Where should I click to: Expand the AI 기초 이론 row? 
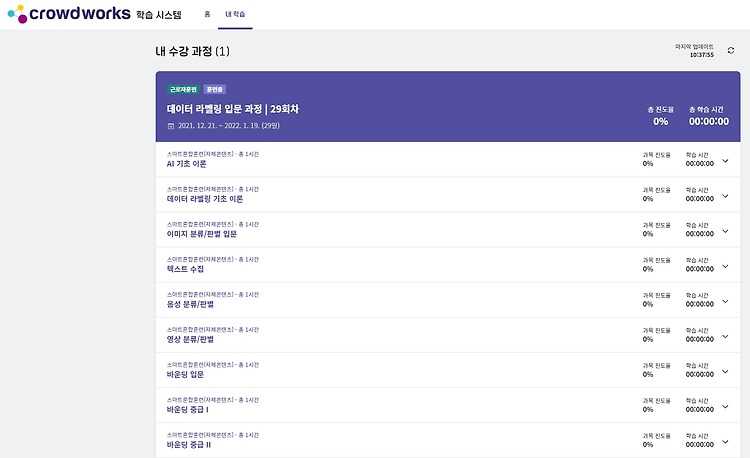pos(725,161)
